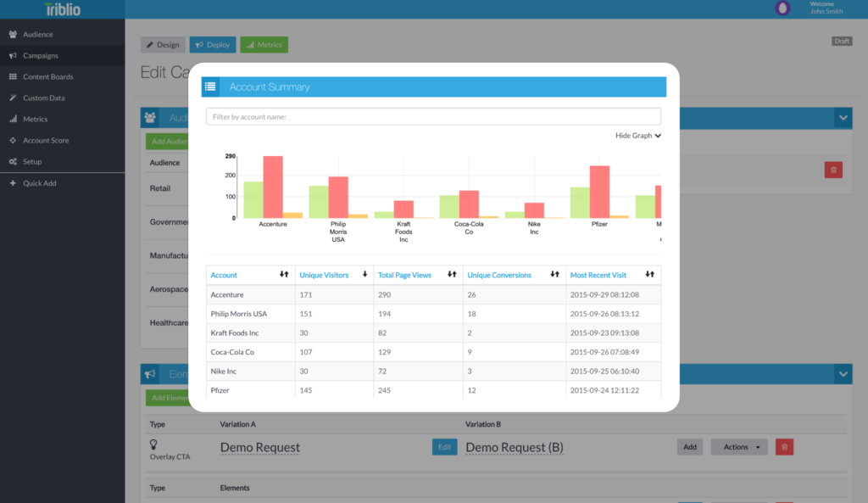Click sort arrows next to Unique Conversions
The width and height of the screenshot is (868, 503).
pos(554,274)
